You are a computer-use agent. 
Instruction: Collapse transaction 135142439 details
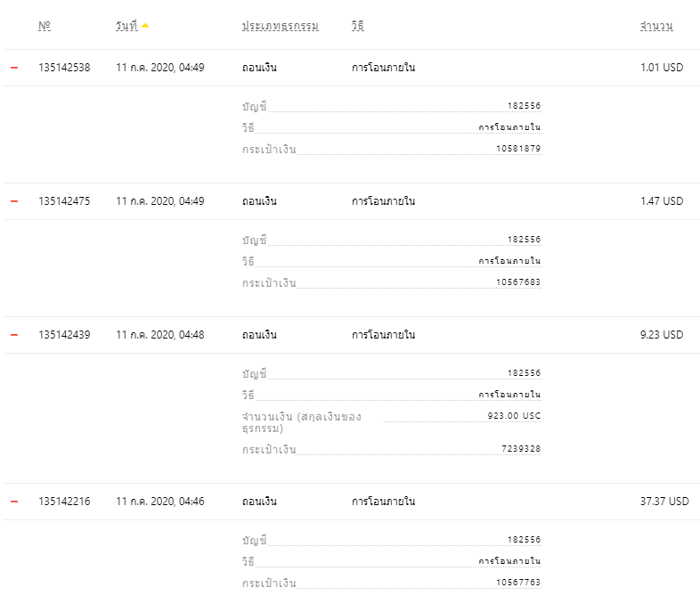pos(14,335)
